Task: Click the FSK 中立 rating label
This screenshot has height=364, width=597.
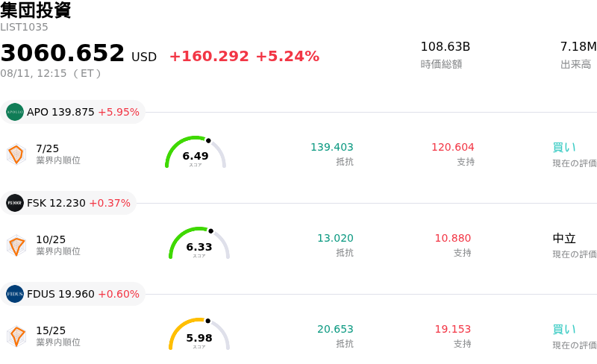Action: [x=564, y=239]
